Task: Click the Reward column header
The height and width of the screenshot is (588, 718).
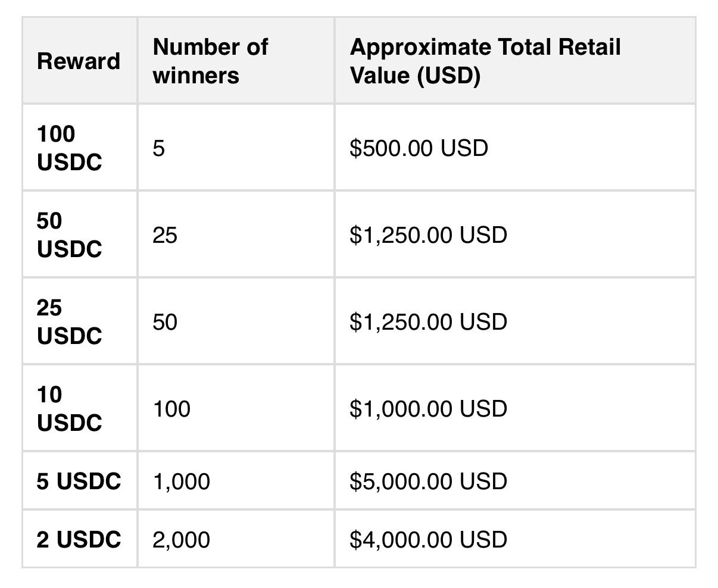Action: tap(79, 61)
